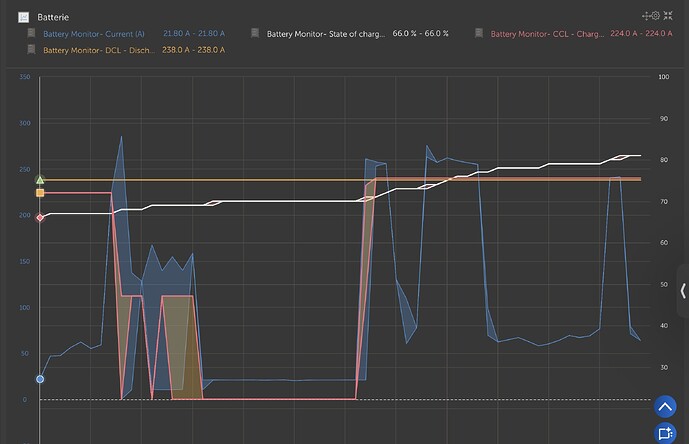The height and width of the screenshot is (444, 689).
Task: Click the blue scroll-to-top arrow button
Action: pos(665,406)
